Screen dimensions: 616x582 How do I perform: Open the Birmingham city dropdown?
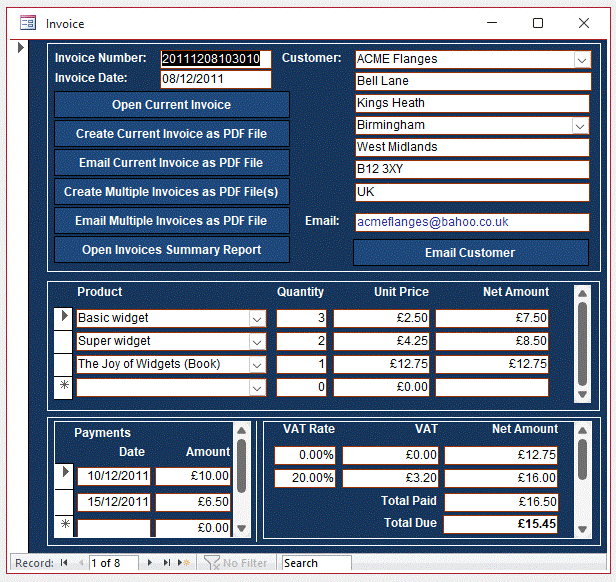click(580, 126)
